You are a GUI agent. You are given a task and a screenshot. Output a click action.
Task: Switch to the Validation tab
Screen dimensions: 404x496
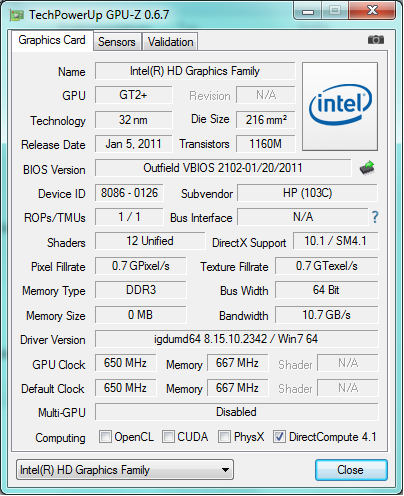click(x=170, y=42)
